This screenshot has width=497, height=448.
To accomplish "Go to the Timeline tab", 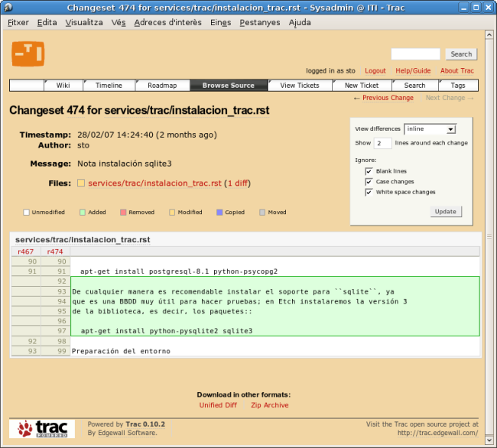I will point(109,85).
